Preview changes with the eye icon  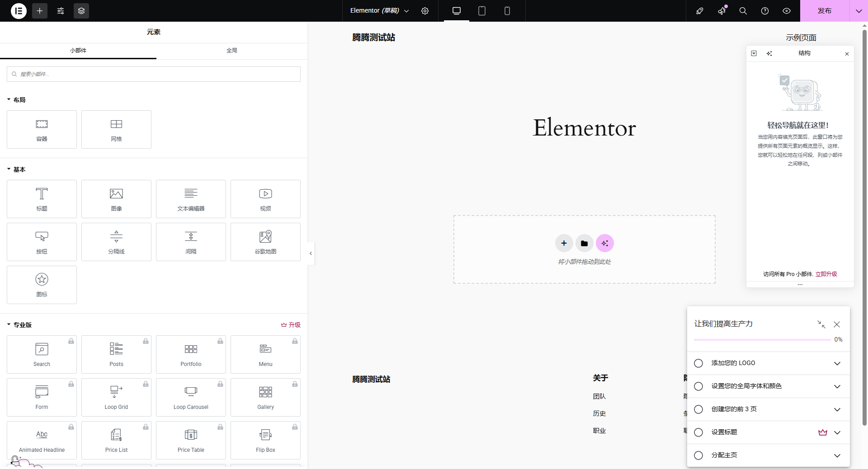coord(787,11)
